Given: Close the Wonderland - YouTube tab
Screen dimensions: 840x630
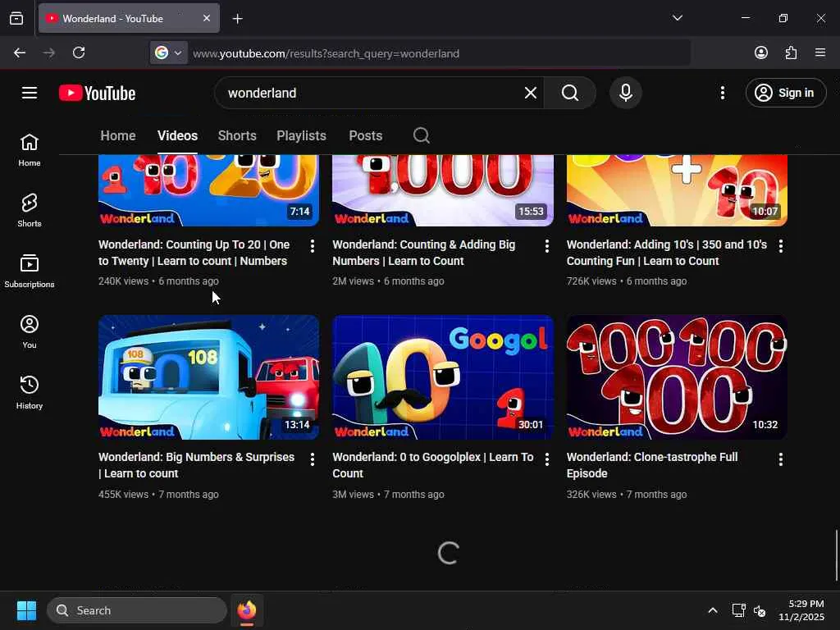Looking at the screenshot, I should (x=207, y=18).
